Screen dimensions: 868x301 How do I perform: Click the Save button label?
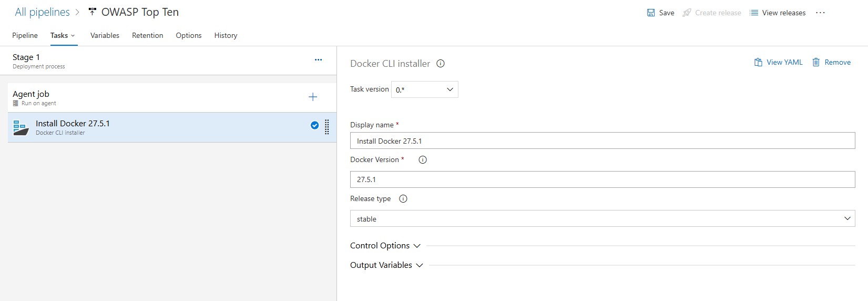pos(667,13)
